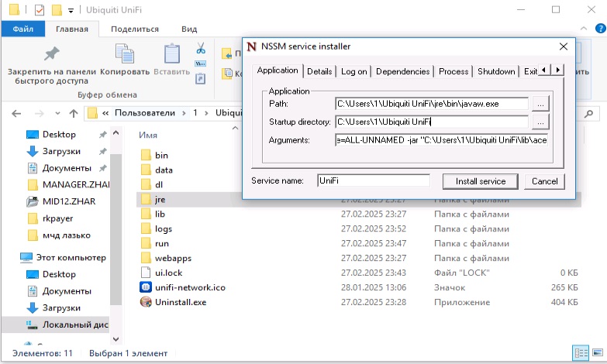The image size is (607, 364).
Task: Select the rkpayer folder in sidebar
Action: pyautogui.click(x=57, y=218)
